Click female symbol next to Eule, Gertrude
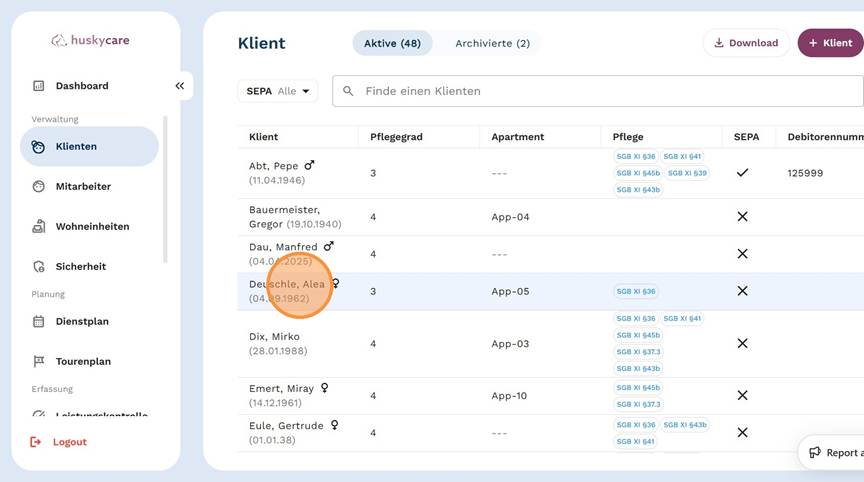 pyautogui.click(x=334, y=425)
